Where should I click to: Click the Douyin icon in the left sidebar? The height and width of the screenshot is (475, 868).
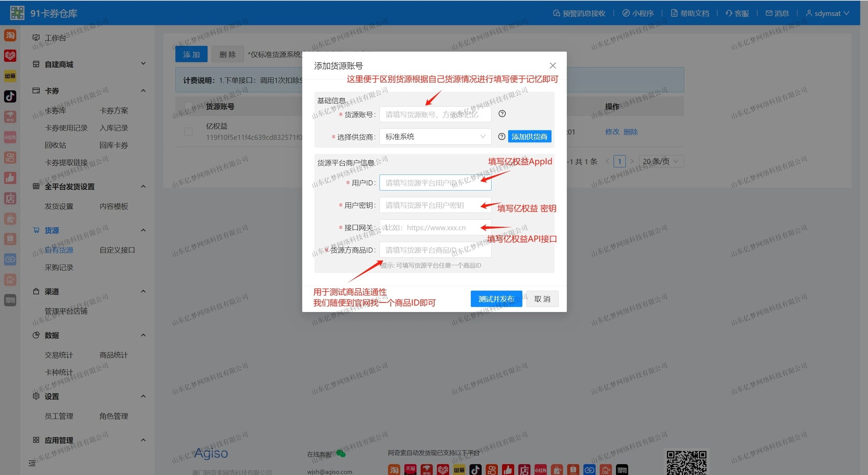(x=10, y=96)
